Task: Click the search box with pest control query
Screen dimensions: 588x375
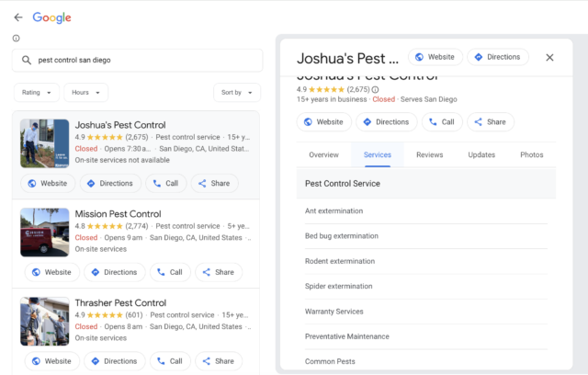Action: point(136,61)
